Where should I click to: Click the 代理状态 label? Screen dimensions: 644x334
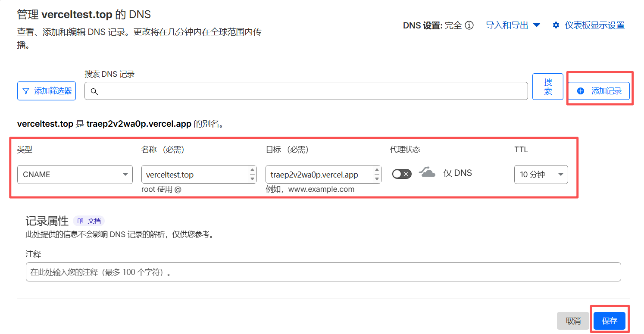[405, 150]
